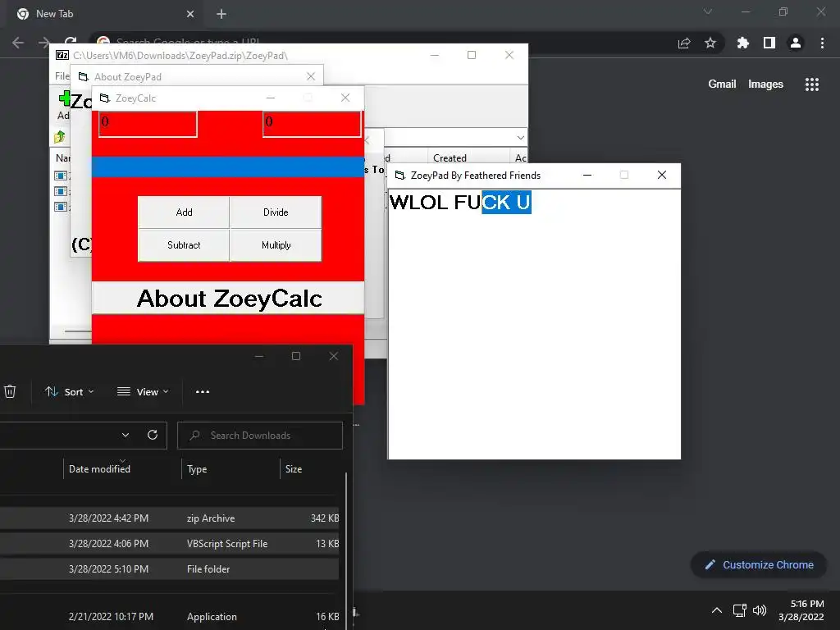Viewport: 840px width, 630px height.
Task: Click the first number field in ZoeyCalc
Action: (148, 123)
